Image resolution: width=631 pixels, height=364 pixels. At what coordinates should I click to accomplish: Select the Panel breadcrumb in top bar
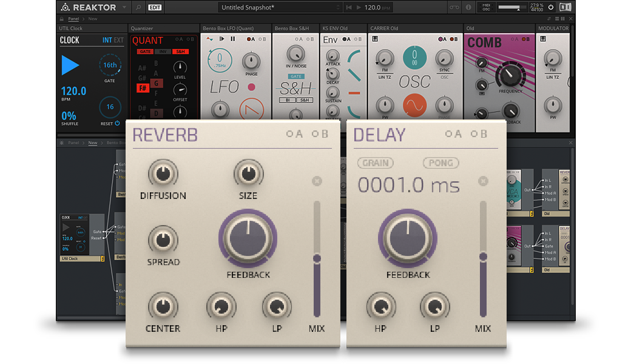pos(73,19)
